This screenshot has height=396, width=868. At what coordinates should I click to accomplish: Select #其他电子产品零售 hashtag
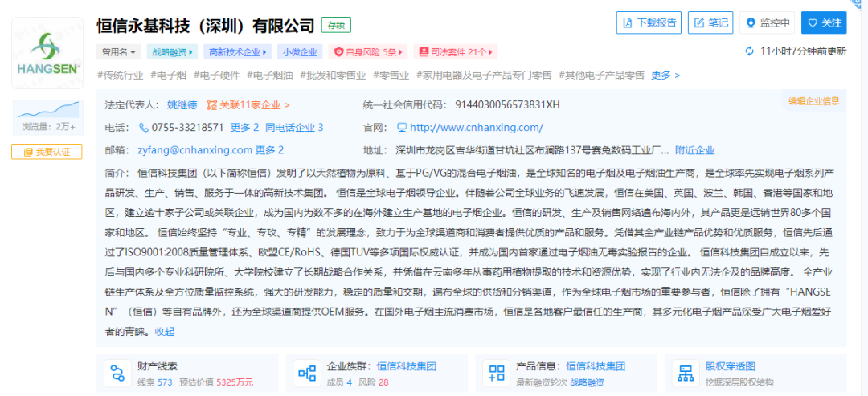(x=602, y=75)
